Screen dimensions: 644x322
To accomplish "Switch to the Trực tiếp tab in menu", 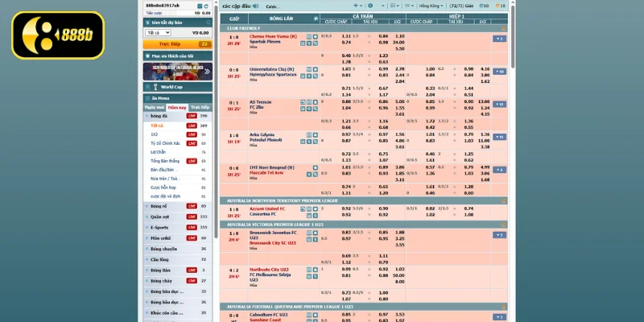I will point(200,107).
